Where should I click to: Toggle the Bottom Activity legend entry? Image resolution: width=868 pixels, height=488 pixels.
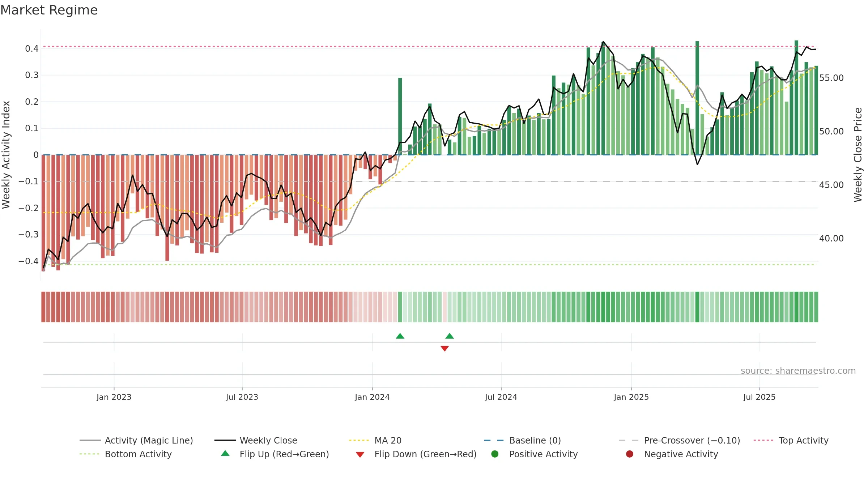(x=125, y=454)
